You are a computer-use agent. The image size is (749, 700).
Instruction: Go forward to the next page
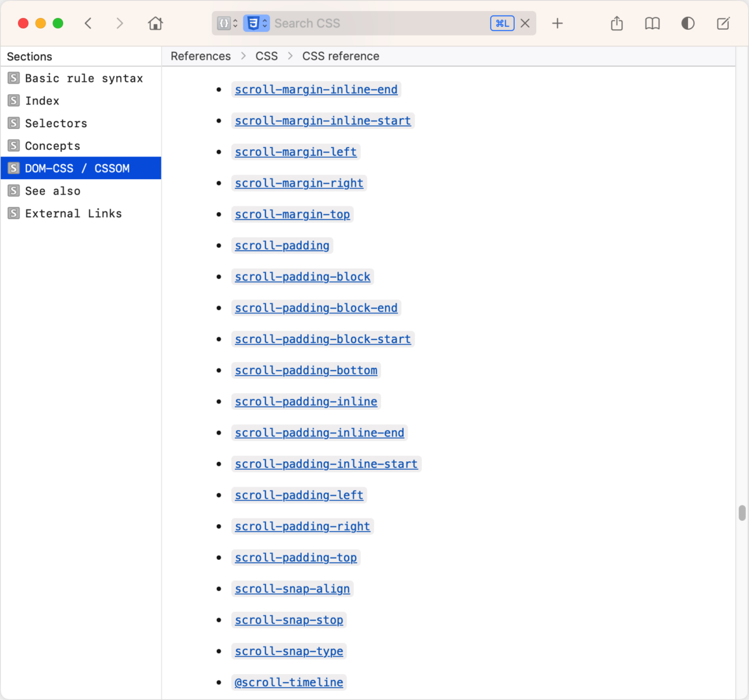pyautogui.click(x=119, y=23)
